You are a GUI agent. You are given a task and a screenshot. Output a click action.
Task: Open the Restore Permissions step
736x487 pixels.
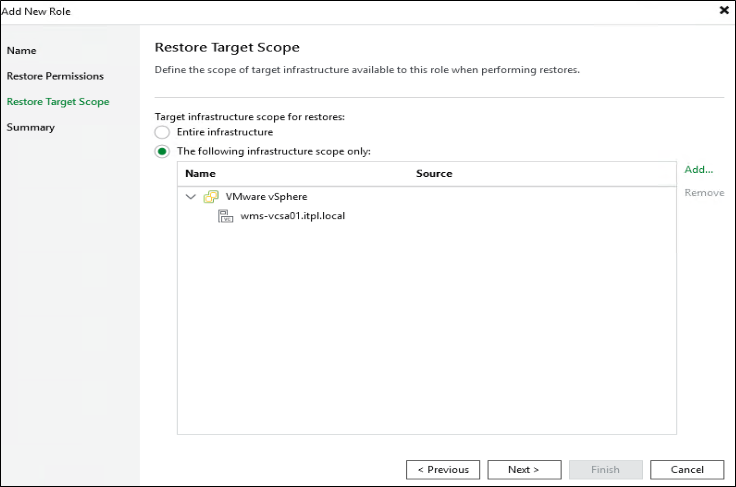click(55, 76)
